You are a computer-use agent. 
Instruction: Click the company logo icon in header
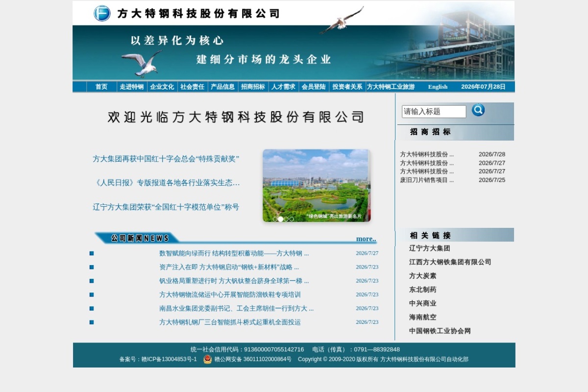pos(102,13)
